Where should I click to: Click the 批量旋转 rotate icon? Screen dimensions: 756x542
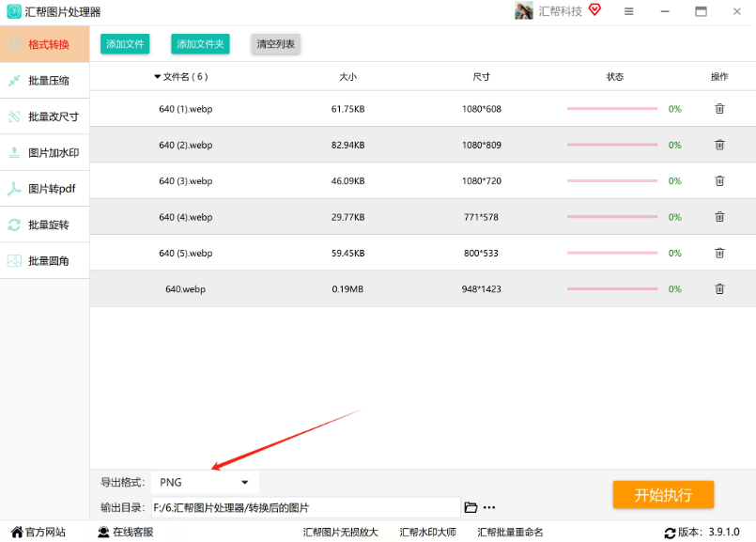click(x=14, y=225)
